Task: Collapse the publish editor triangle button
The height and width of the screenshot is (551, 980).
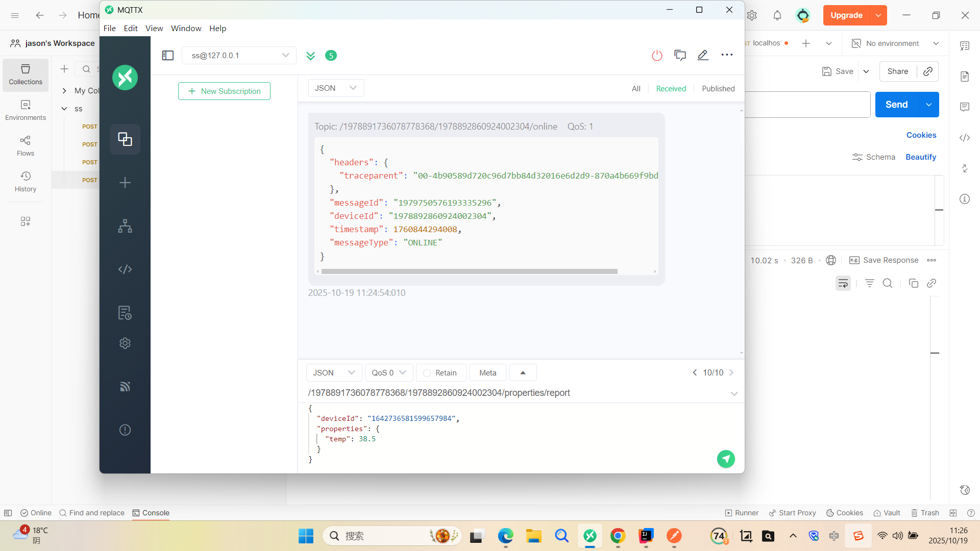Action: pyautogui.click(x=523, y=373)
